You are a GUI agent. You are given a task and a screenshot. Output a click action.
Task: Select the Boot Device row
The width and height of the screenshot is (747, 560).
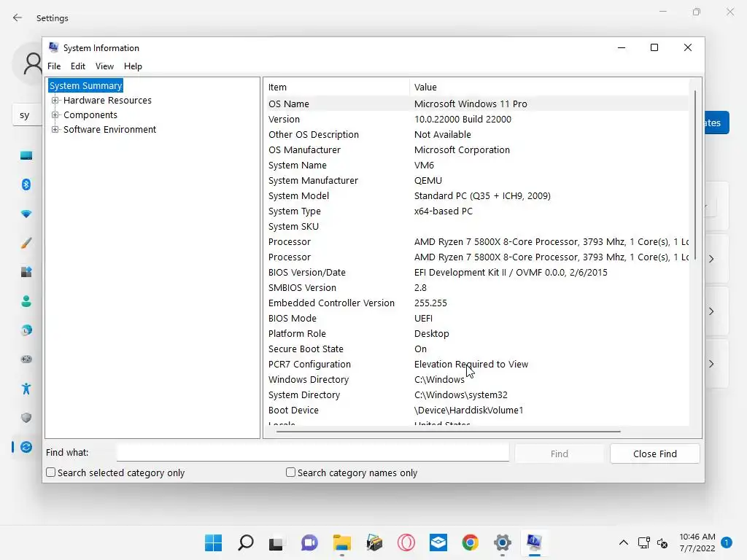click(x=476, y=410)
